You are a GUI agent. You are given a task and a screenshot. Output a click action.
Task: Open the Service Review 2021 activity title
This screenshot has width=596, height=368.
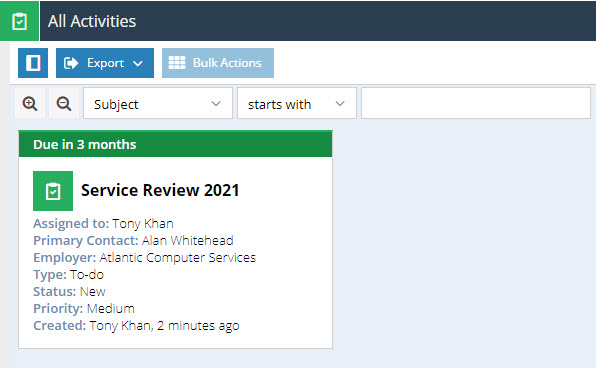tap(160, 190)
